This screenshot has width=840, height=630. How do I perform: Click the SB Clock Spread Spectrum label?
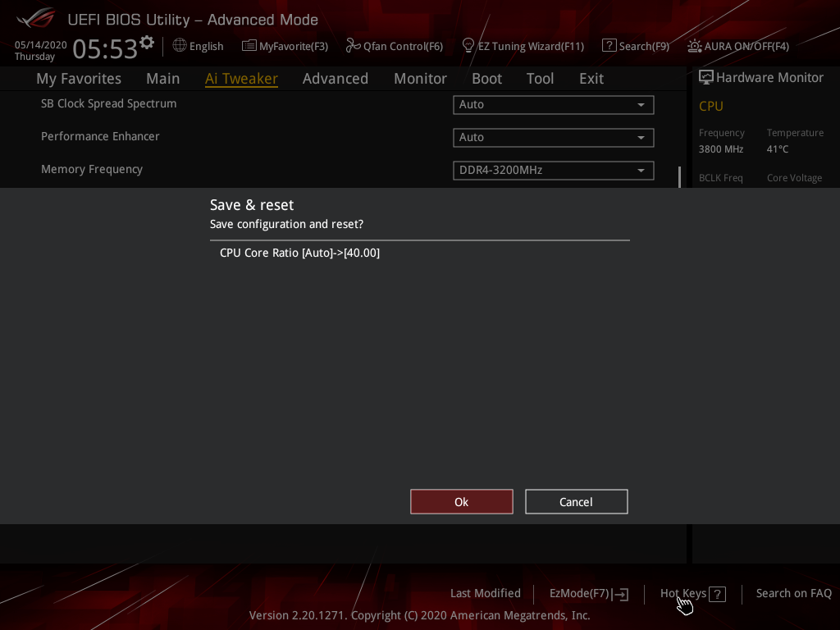coord(109,104)
